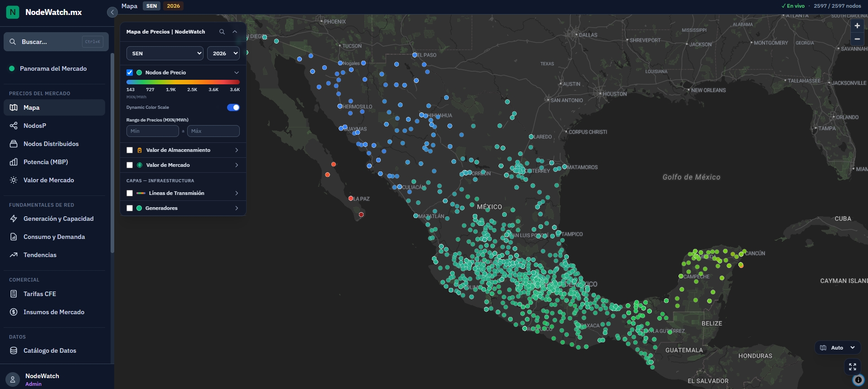Viewport: 868px width, 389px height.
Task: Go to NodosP section
Action: (54, 126)
